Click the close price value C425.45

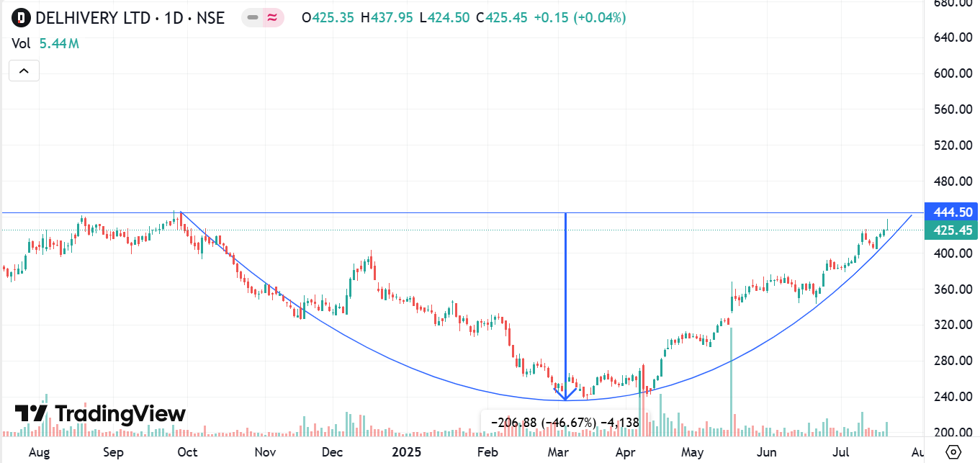click(502, 18)
